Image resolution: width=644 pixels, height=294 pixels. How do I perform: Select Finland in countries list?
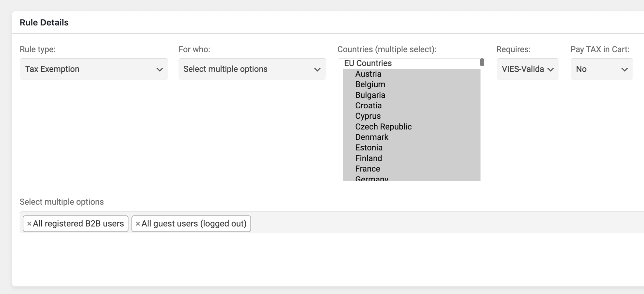tap(369, 158)
